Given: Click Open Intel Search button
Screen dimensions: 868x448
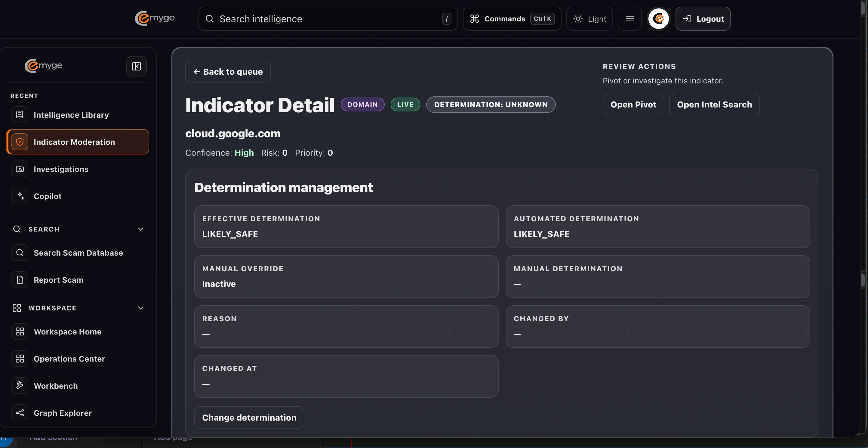Looking at the screenshot, I should pos(714,104).
